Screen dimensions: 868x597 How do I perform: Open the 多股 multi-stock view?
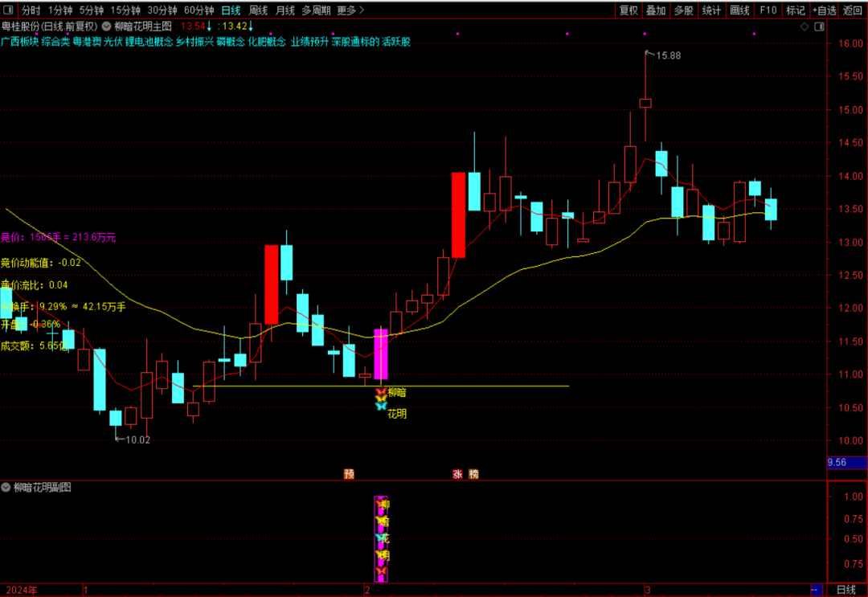(x=684, y=10)
